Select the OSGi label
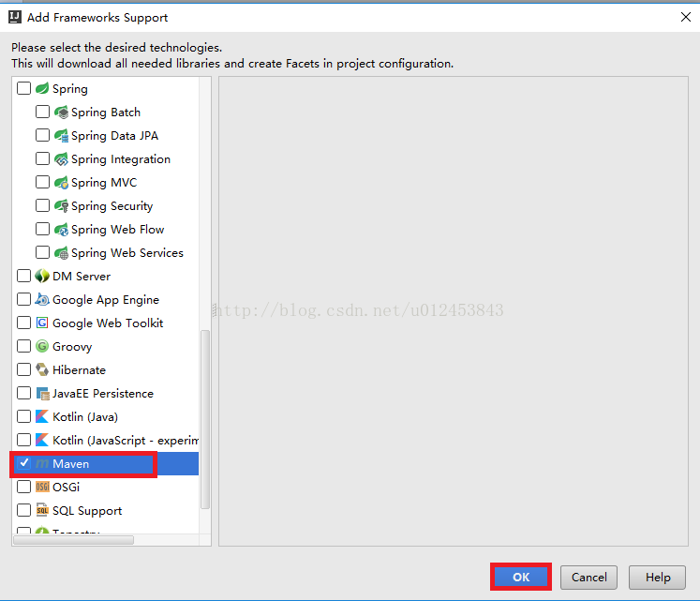 point(67,487)
